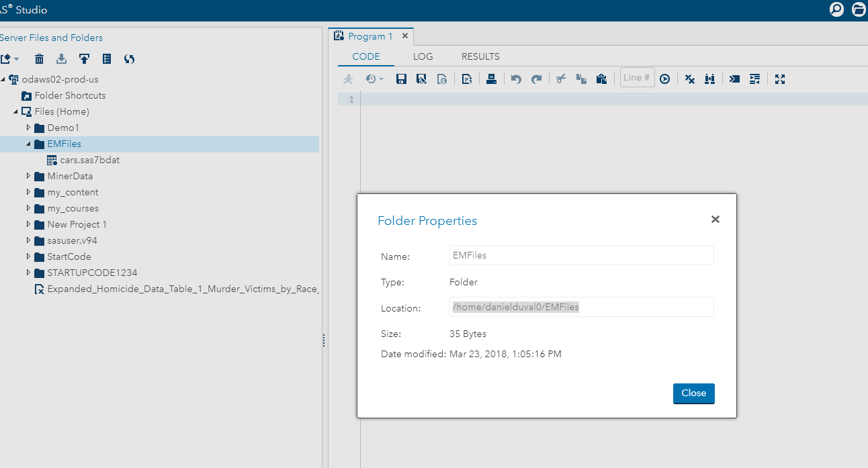Upload a file to the server
The width and height of the screenshot is (868, 468).
click(x=84, y=59)
